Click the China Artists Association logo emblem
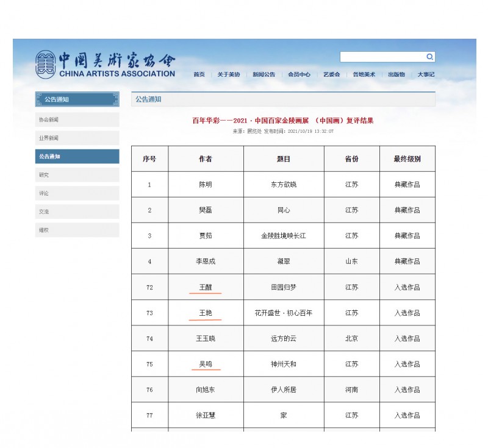Viewport: 488px width, 448px height. click(x=45, y=64)
